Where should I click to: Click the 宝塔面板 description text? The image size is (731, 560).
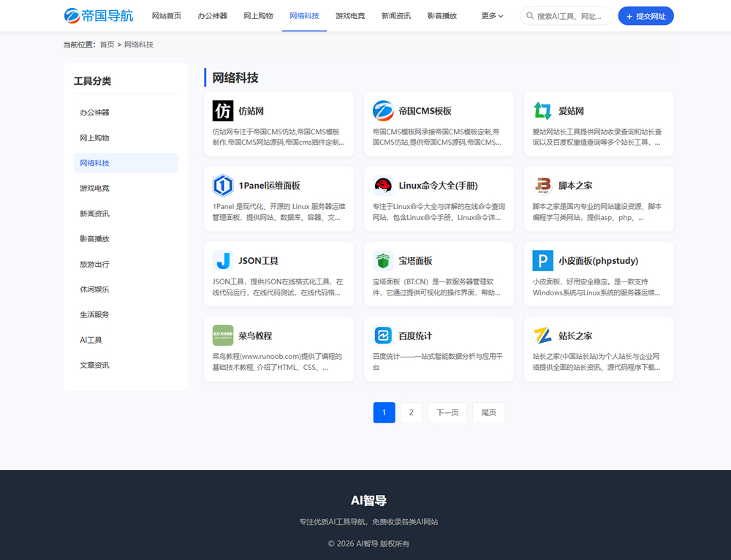(x=436, y=287)
